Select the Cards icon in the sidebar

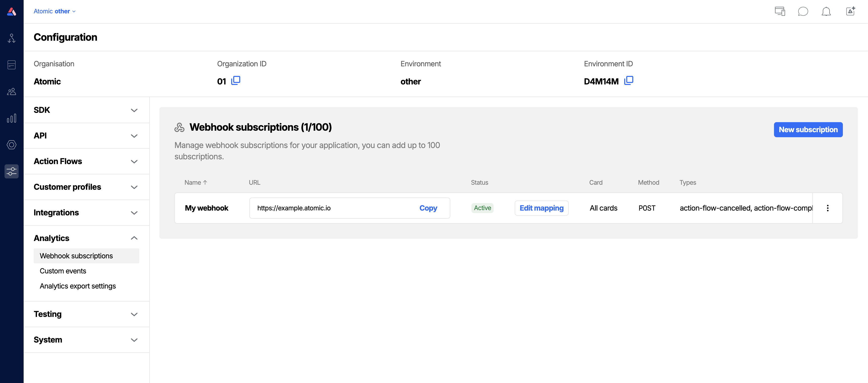coord(12,65)
